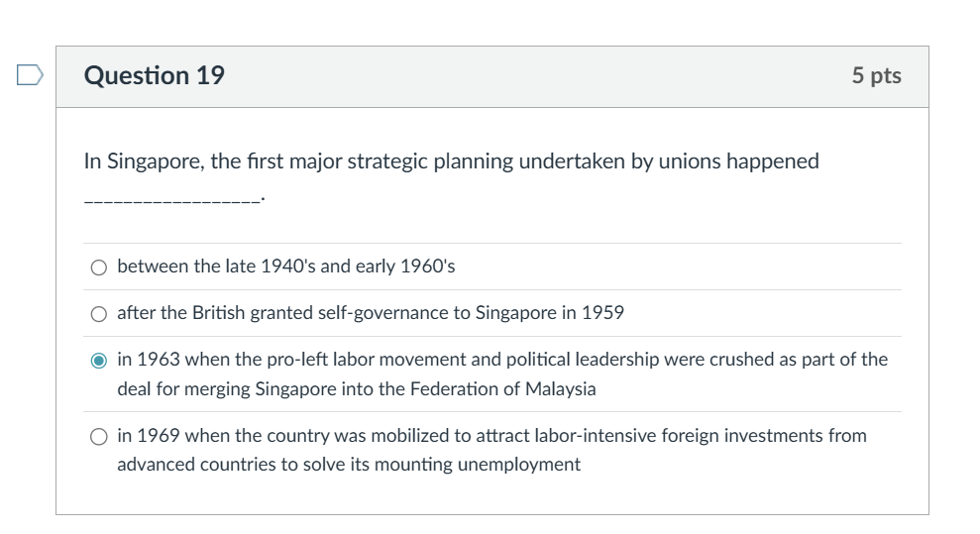Click answer line starting "in 1969 when the country"
Screen dimensions: 980x534
point(491,435)
